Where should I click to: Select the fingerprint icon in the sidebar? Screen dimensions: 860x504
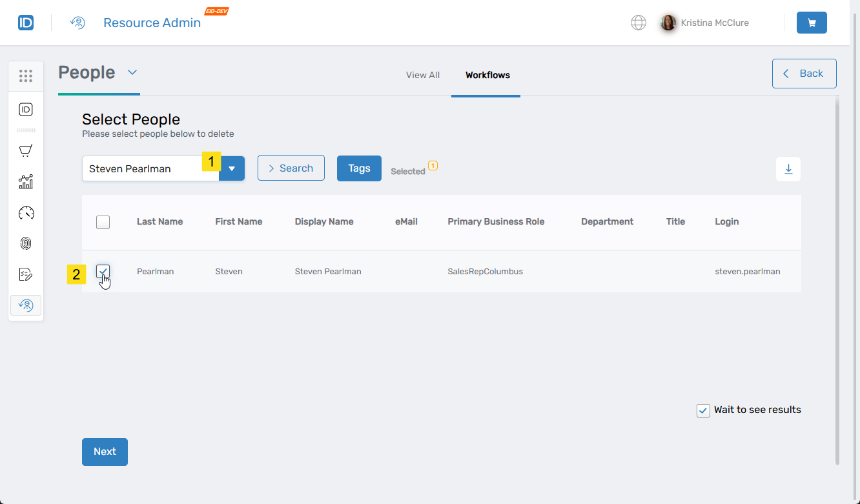26,243
